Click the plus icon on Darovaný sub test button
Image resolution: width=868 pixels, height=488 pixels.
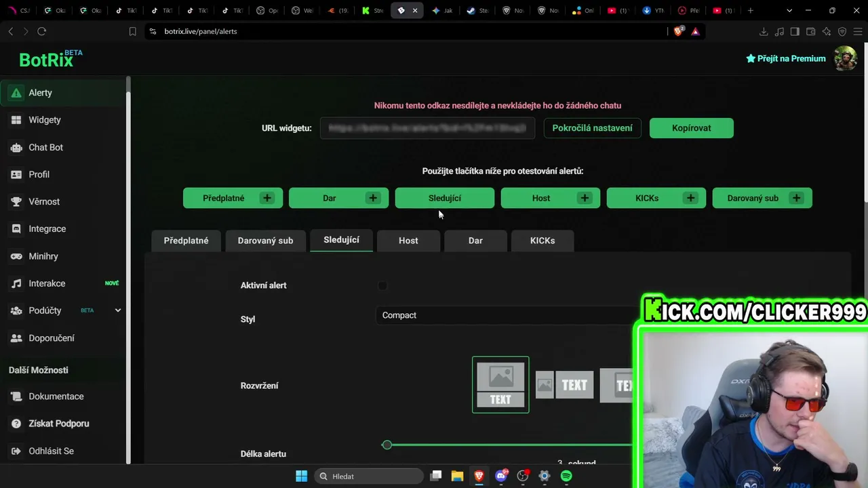tap(796, 198)
